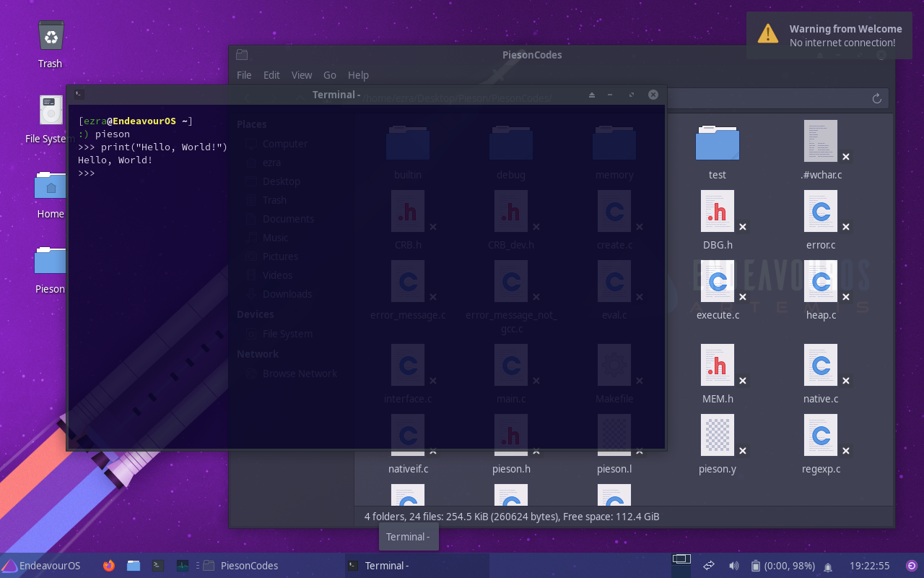Screen dimensions: 924x578
Task: Open the terminal launcher in taskbar
Action: [x=158, y=566]
